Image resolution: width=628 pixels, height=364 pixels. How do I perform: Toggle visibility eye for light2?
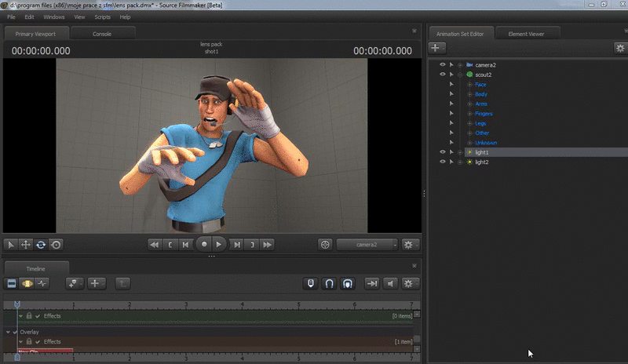coord(442,162)
